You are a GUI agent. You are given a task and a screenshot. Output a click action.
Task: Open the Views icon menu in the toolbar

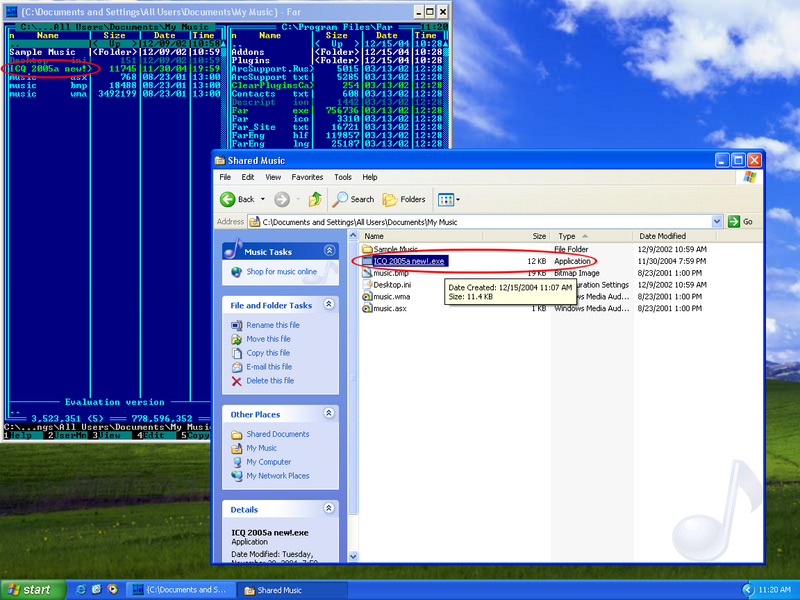[x=446, y=199]
